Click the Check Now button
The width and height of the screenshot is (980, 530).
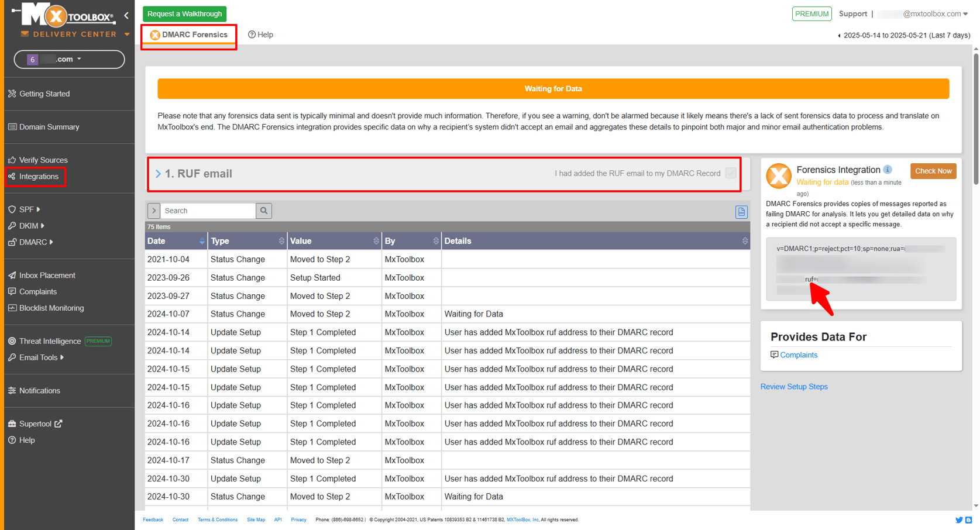[x=933, y=171]
